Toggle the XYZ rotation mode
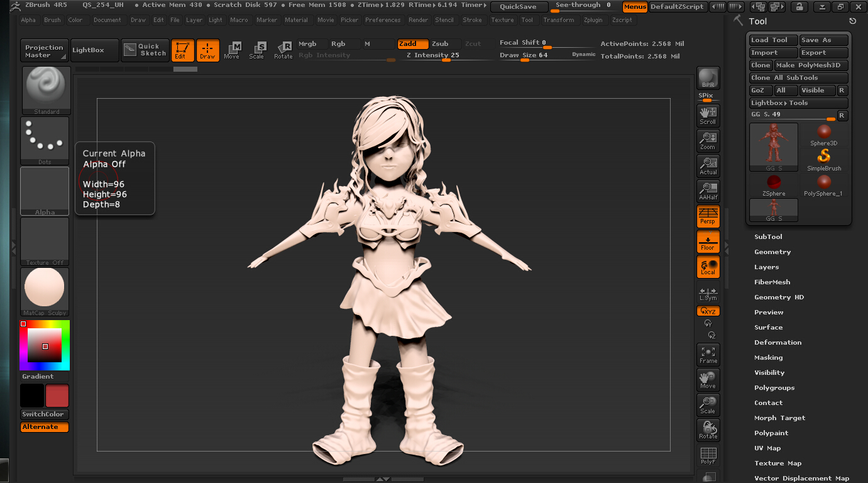 point(708,311)
